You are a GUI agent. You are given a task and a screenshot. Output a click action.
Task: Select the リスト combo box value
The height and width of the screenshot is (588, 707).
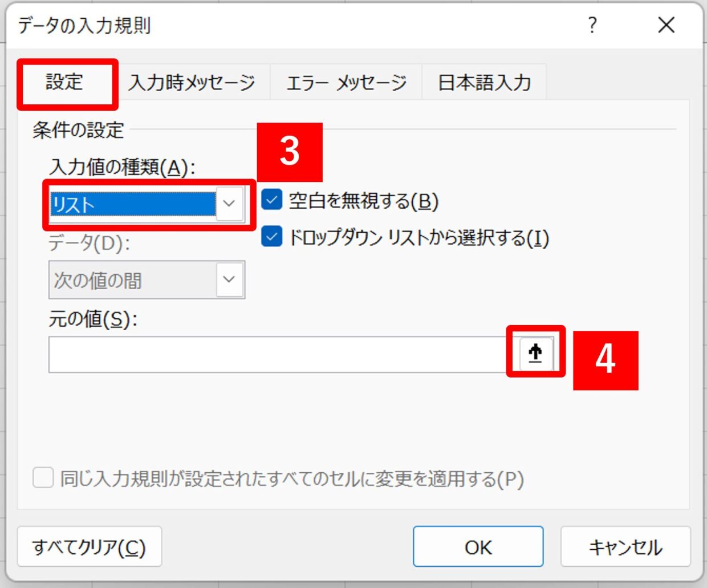click(x=133, y=204)
